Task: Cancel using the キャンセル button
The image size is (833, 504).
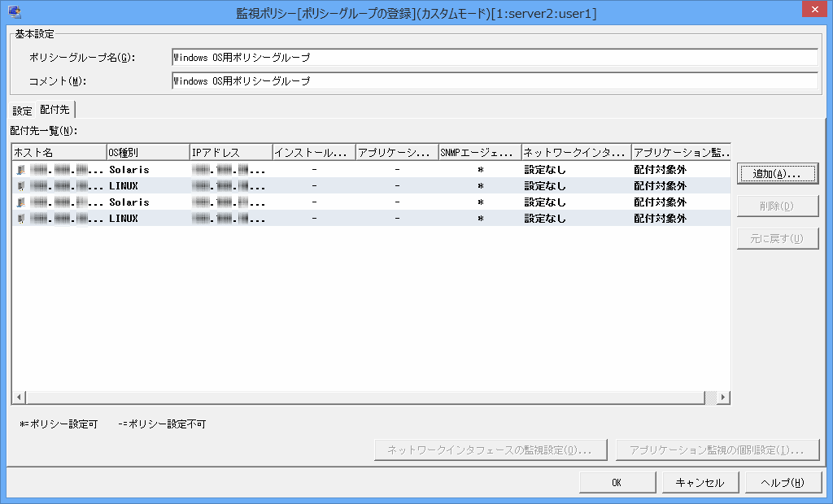Action: coord(700,482)
